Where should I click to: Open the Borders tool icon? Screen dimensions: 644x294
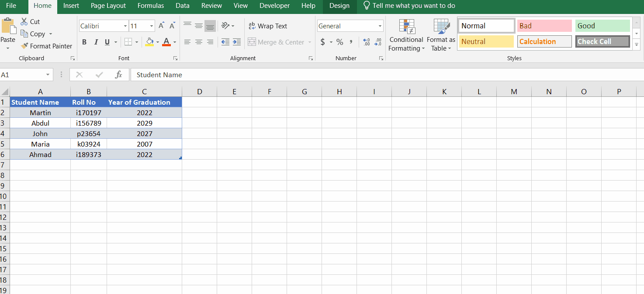click(128, 42)
